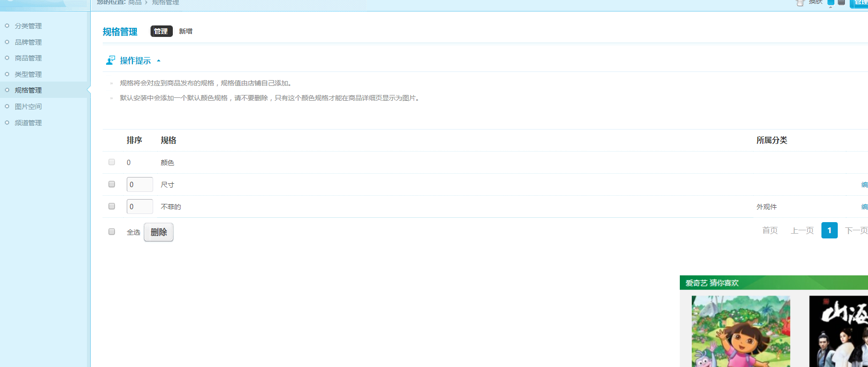The height and width of the screenshot is (367, 868).
Task: Open the 山海 drama poster thumbnail
Action: [839, 331]
